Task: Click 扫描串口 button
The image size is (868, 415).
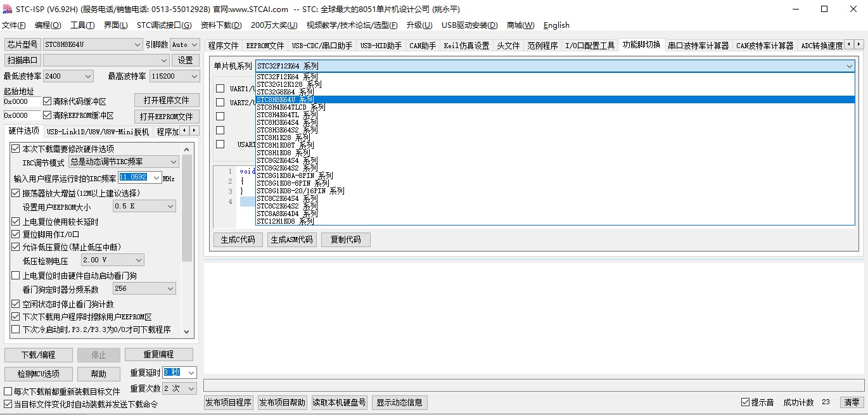Action: pyautogui.click(x=23, y=60)
